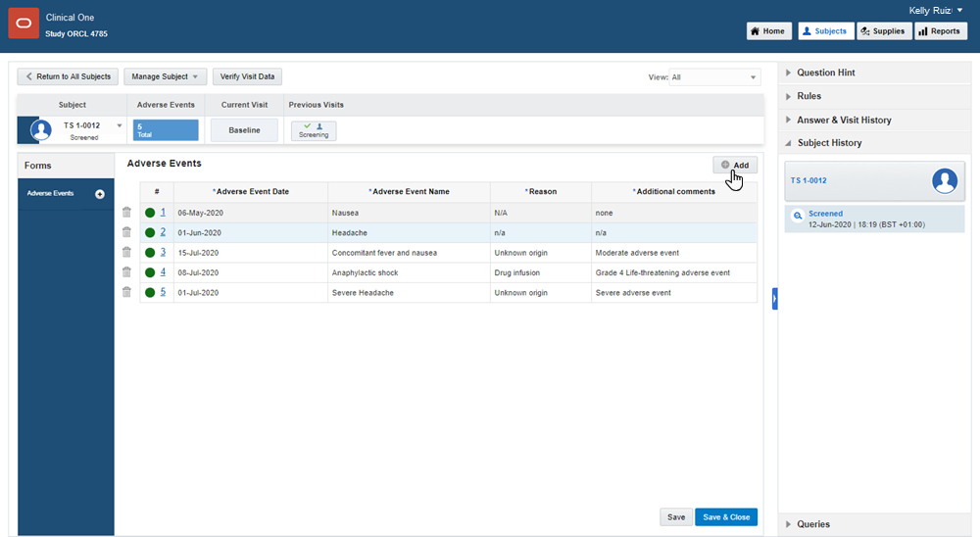980x537 pixels.
Task: Click trash icon for Anaphylactic shock row
Action: pos(126,272)
